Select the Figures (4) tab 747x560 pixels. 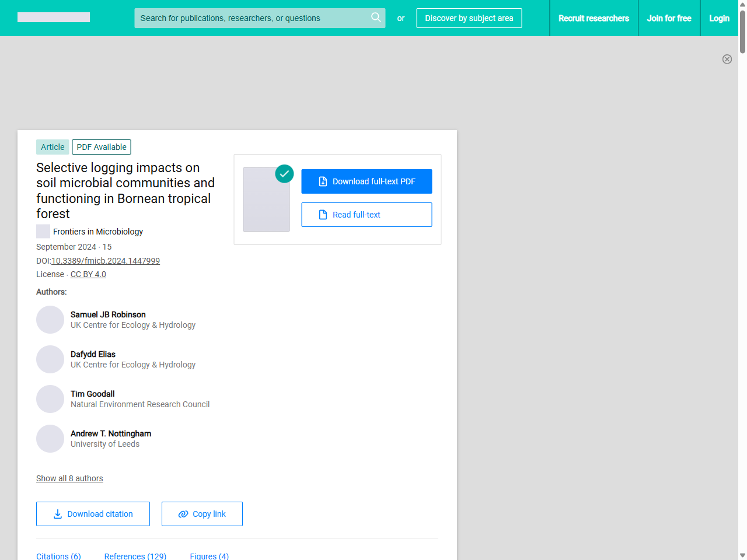click(x=210, y=556)
